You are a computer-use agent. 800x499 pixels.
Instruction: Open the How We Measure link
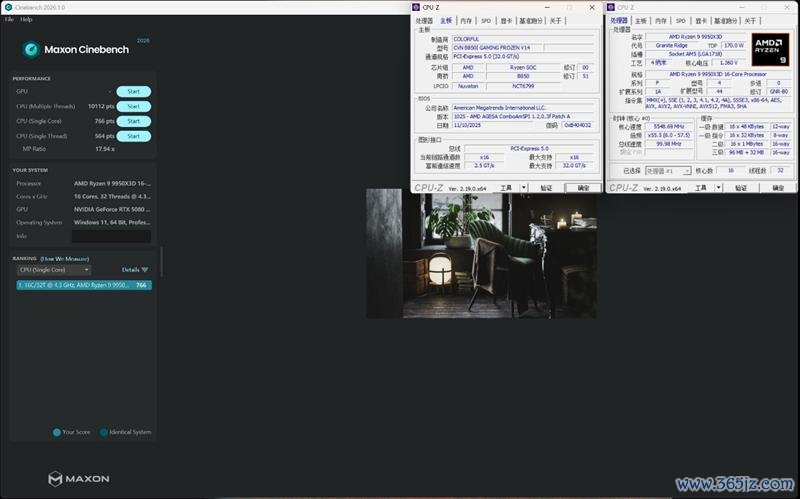pyautogui.click(x=65, y=259)
